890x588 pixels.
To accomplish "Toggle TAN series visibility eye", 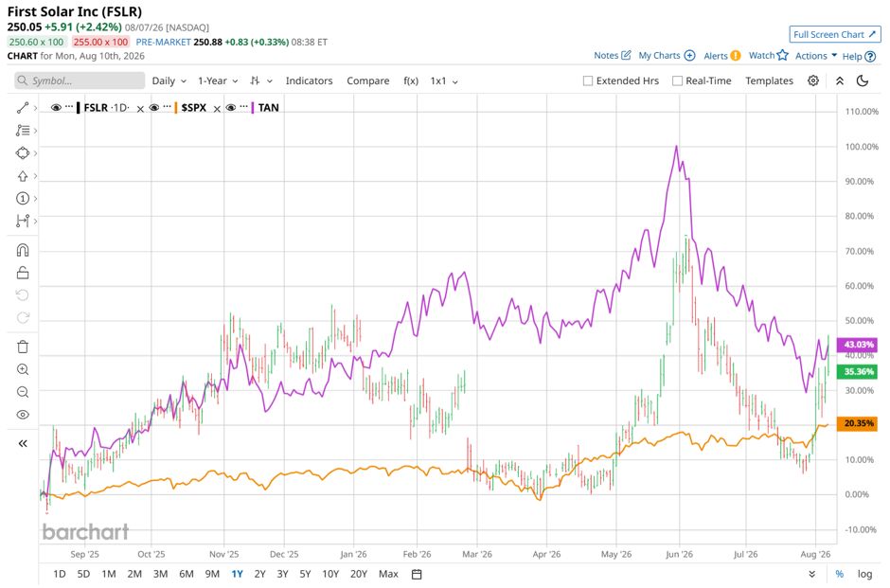I will [x=230, y=107].
